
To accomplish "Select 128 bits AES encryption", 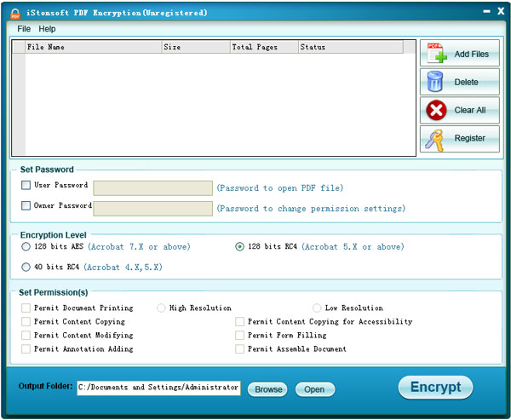I will [26, 247].
